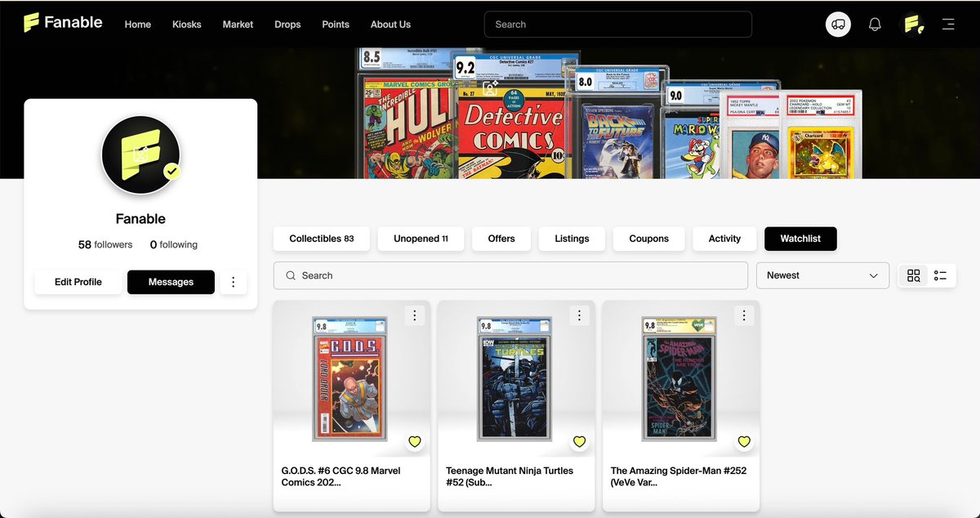Screen dimensions: 980x518
Task: Open Messages button
Action: click(171, 282)
